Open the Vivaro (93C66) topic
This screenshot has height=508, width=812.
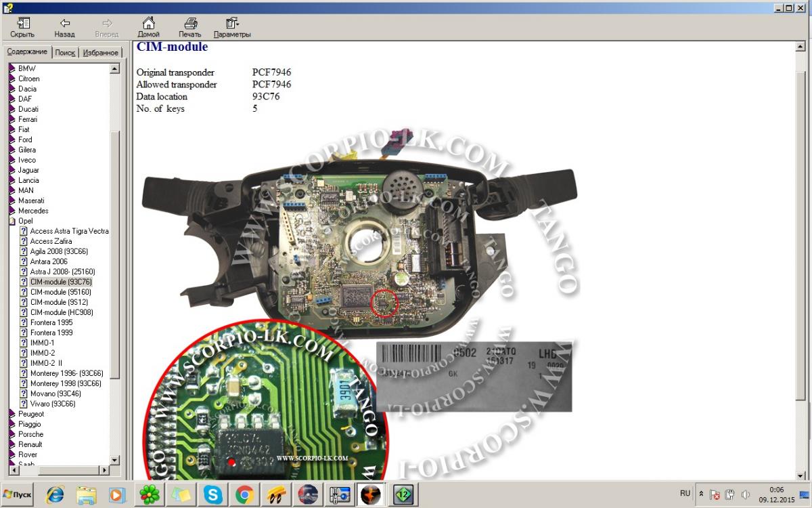point(53,404)
